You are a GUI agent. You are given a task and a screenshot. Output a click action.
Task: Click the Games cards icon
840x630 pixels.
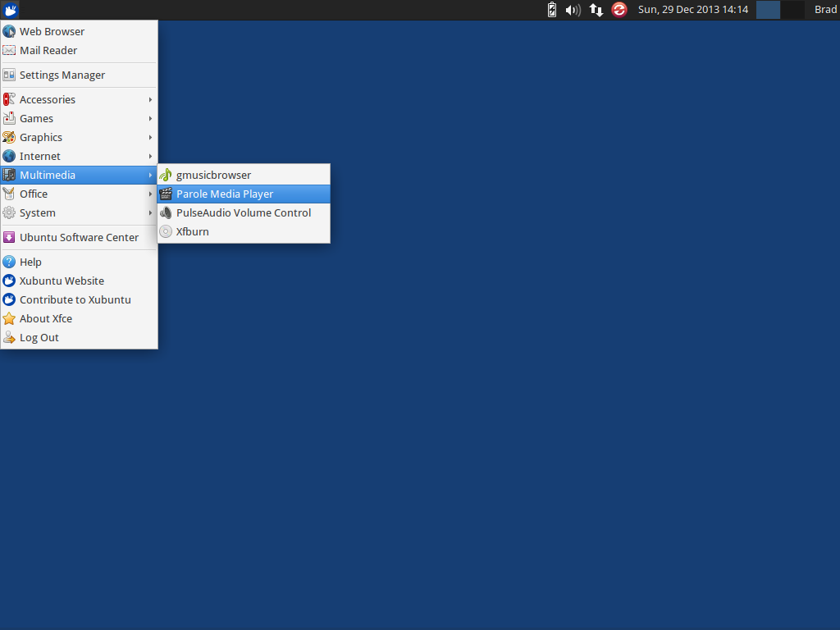pos(9,118)
